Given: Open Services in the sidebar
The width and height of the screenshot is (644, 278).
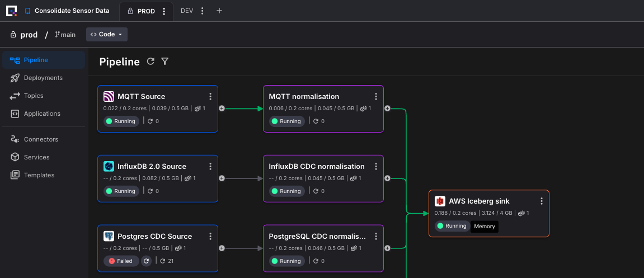Looking at the screenshot, I should click(44, 157).
